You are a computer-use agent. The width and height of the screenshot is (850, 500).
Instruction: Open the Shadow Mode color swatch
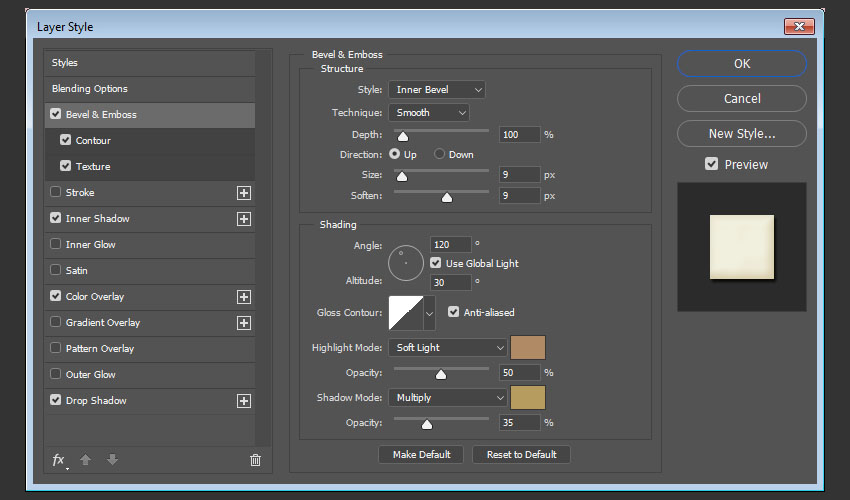(528, 398)
